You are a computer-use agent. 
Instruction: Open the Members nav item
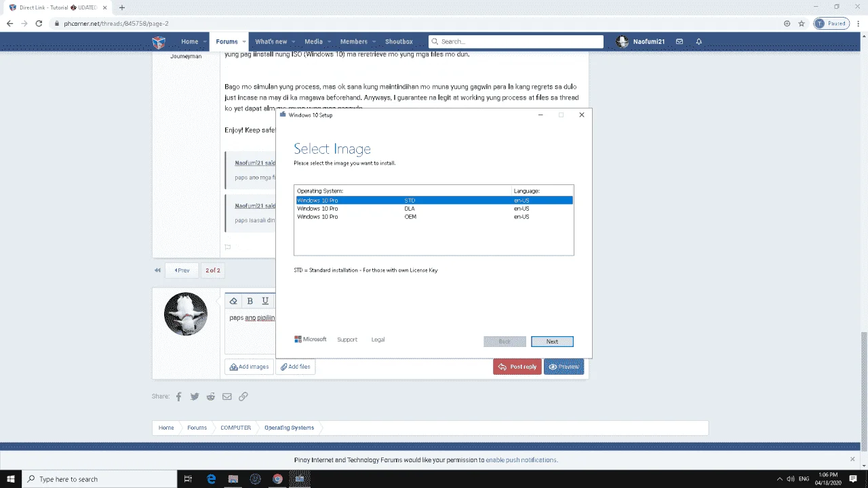click(353, 42)
